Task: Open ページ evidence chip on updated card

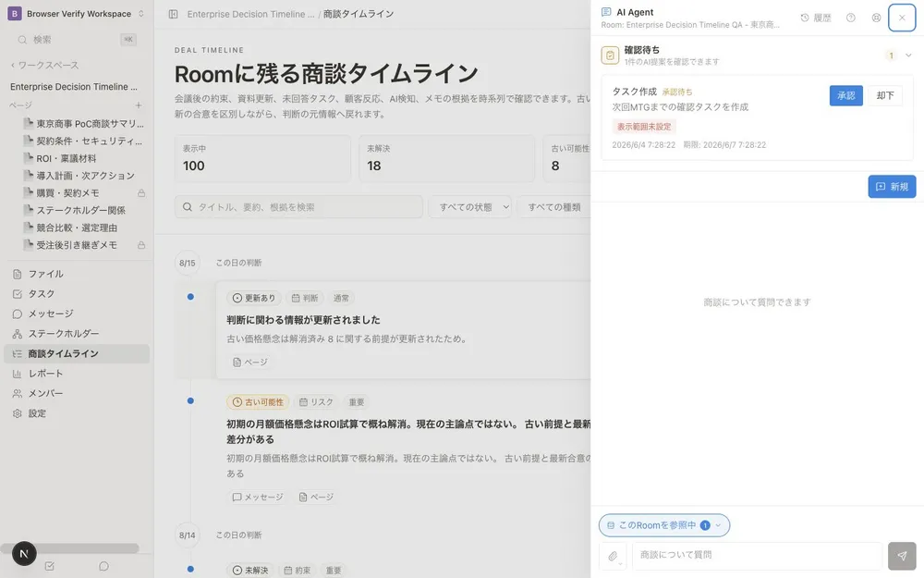Action: tap(249, 363)
